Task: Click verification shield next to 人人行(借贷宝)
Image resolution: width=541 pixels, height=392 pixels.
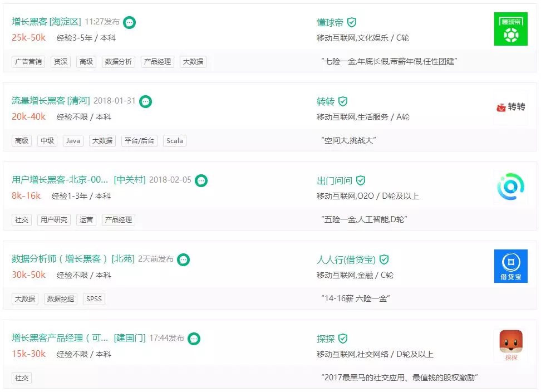Action: point(384,259)
